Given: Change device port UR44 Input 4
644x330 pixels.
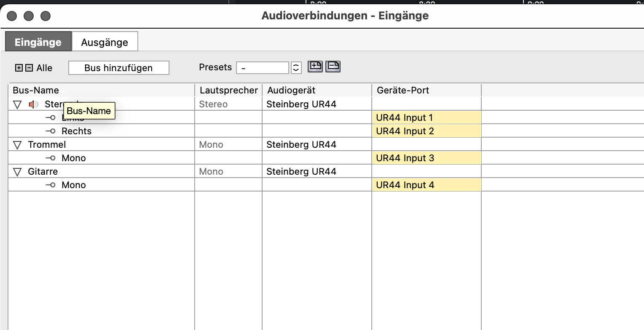Looking at the screenshot, I should tap(426, 185).
